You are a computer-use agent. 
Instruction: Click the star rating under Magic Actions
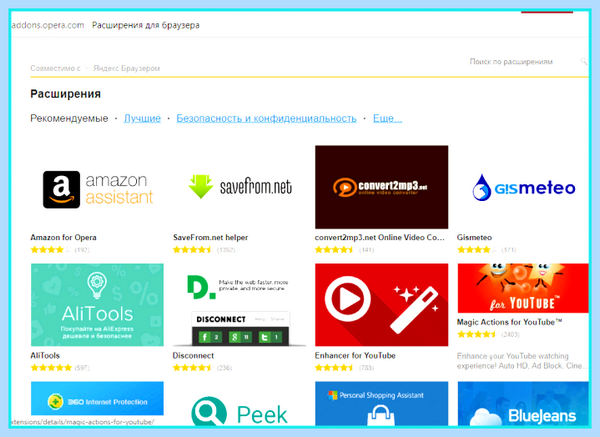coord(477,334)
